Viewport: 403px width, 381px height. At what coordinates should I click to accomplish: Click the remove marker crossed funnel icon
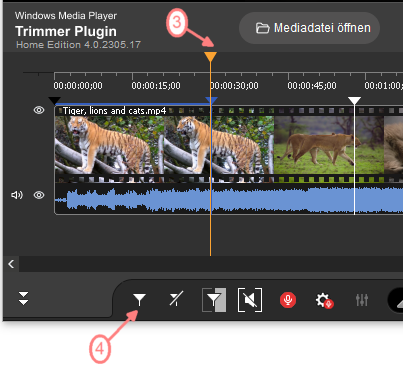tap(176, 299)
